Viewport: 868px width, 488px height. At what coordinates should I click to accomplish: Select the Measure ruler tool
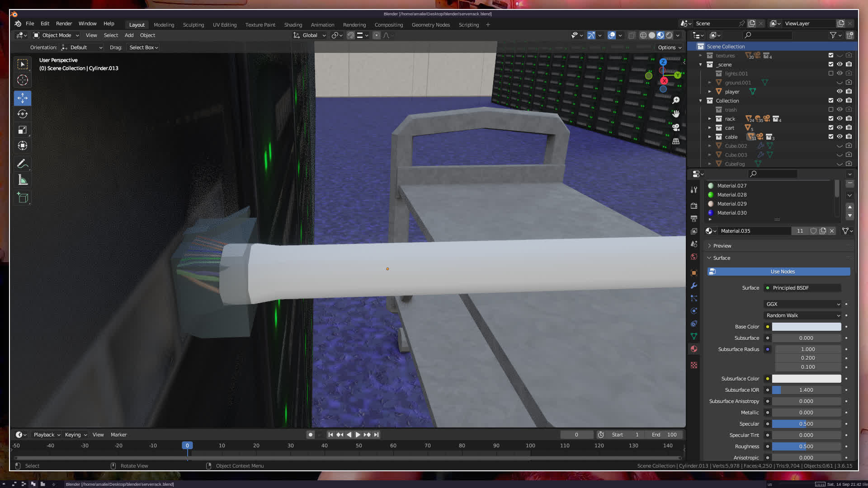pos(23,180)
